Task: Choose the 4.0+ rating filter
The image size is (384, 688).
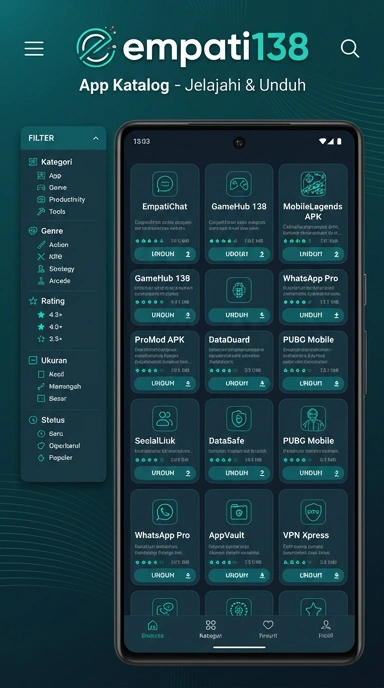Action: [50, 326]
